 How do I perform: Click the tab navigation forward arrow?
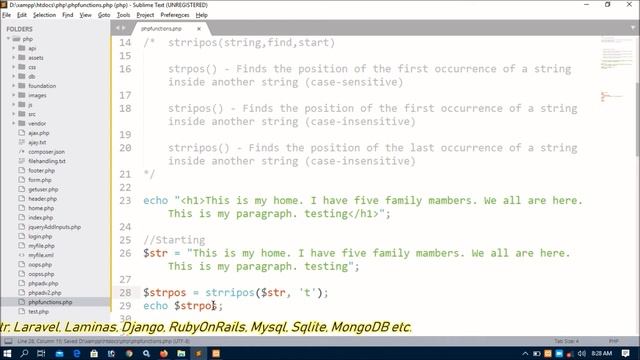[123, 28]
